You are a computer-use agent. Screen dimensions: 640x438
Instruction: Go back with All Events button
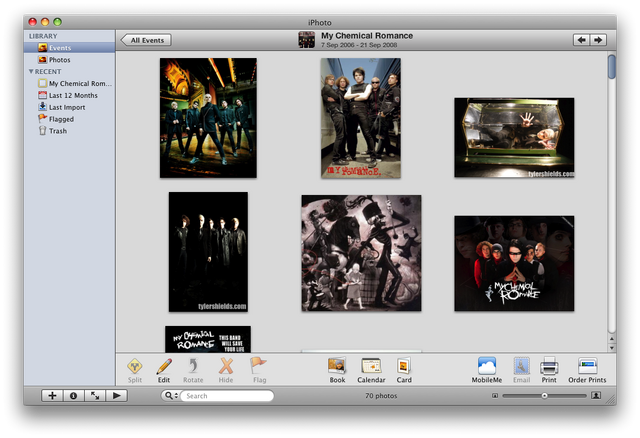point(146,40)
